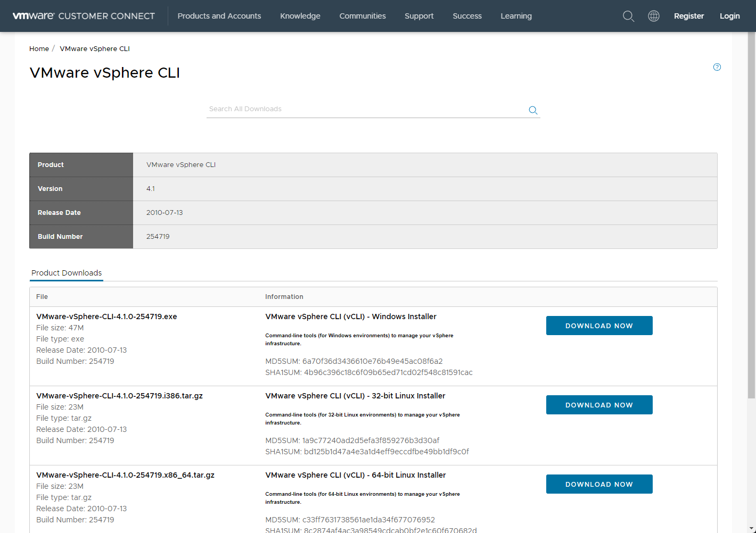The image size is (756, 533).
Task: Click the Windows Installer title text
Action: tap(351, 317)
